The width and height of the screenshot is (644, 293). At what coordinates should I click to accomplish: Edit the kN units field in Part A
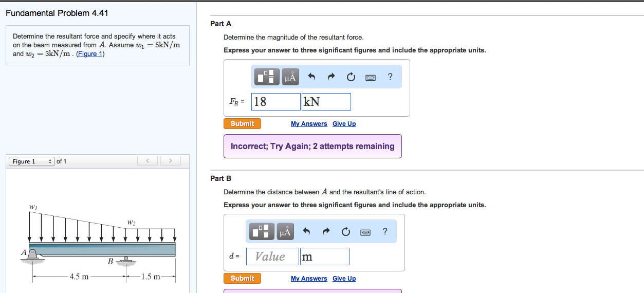click(x=326, y=102)
